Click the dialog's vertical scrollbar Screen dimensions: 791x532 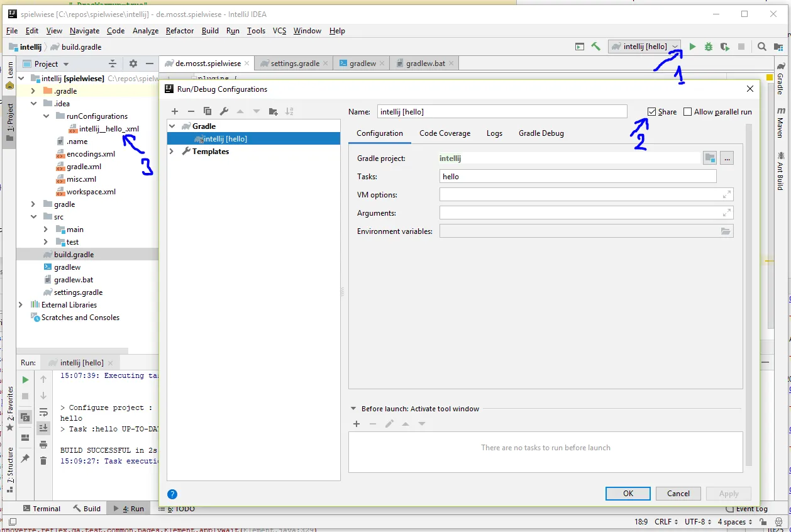tap(748, 296)
